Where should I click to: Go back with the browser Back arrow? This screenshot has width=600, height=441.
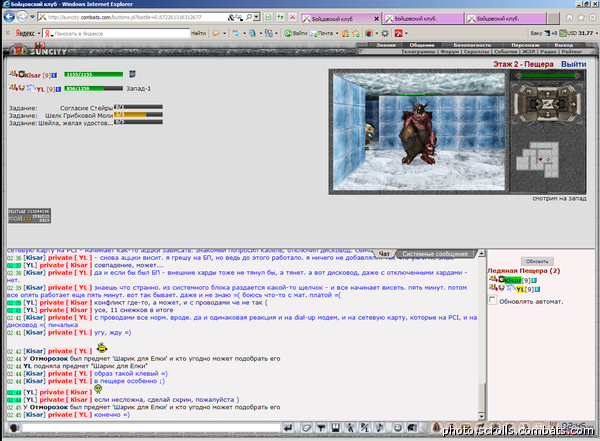point(9,17)
